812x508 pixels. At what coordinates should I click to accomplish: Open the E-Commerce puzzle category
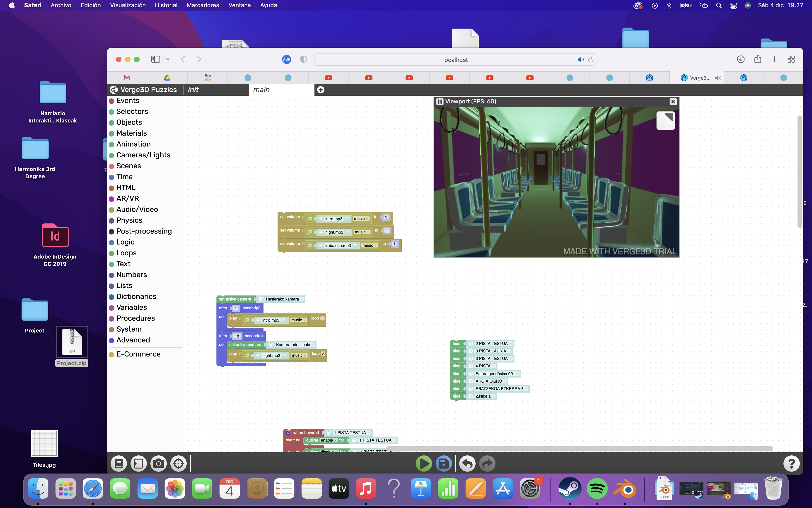click(x=138, y=354)
